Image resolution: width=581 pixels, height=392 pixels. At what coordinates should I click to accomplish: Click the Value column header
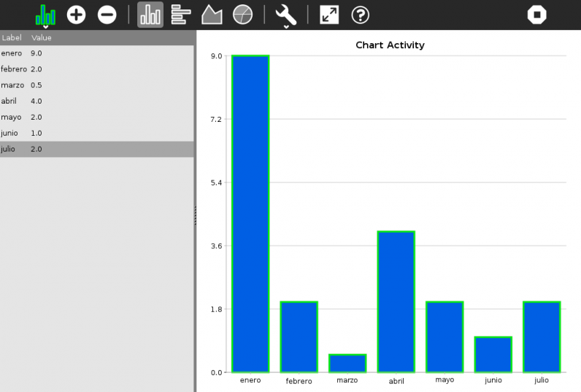[x=42, y=38]
